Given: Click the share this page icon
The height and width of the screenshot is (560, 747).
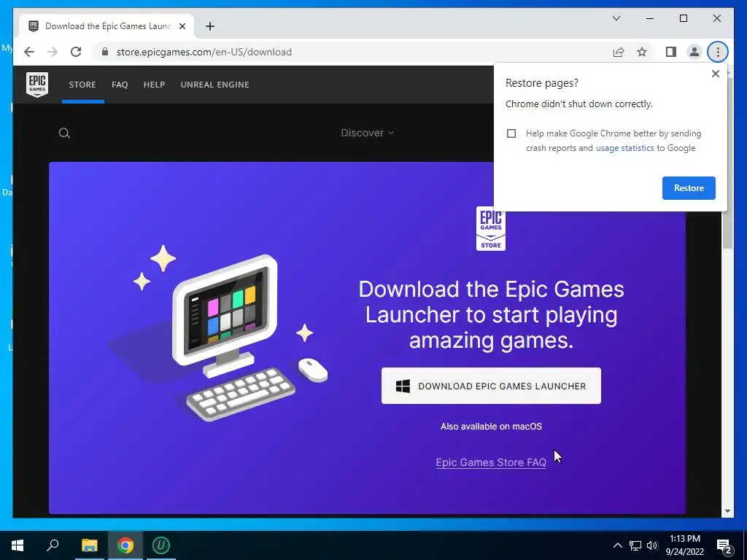Looking at the screenshot, I should [x=619, y=52].
